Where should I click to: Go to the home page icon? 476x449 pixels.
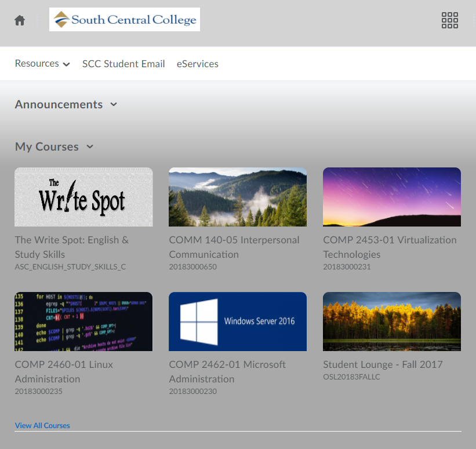20,20
